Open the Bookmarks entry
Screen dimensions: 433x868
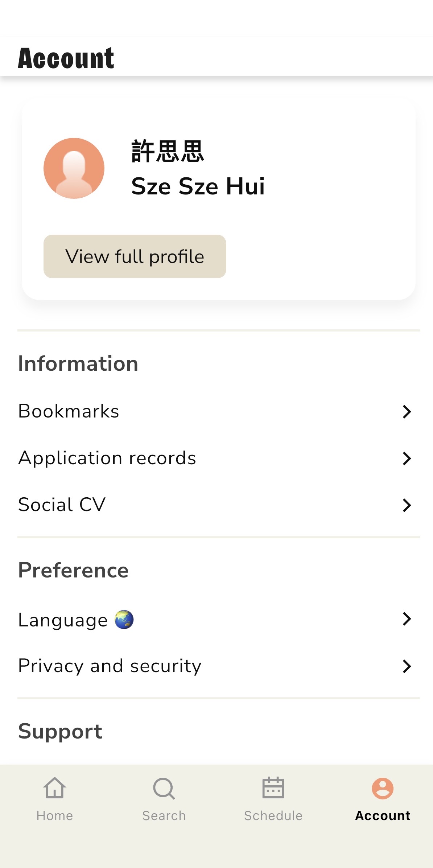(69, 411)
